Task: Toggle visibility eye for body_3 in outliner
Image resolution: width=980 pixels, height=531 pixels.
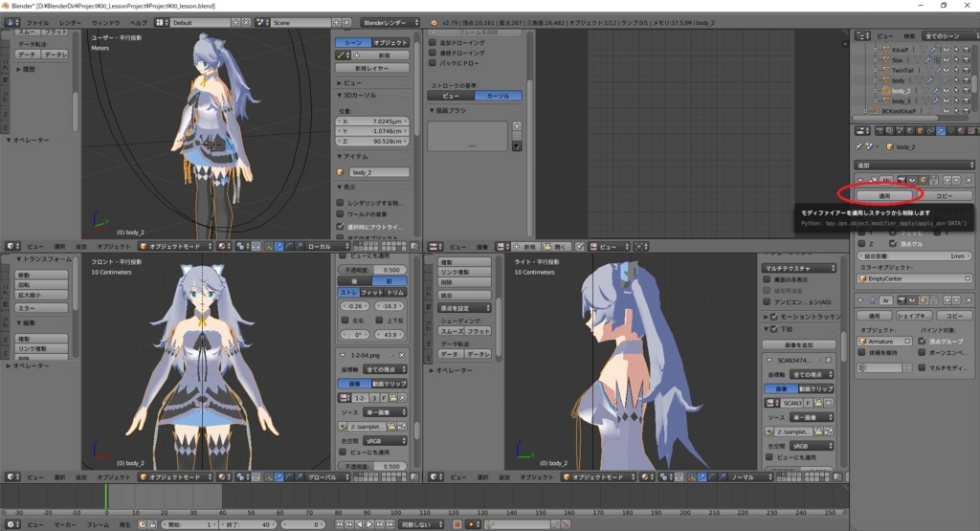Action: [x=947, y=100]
